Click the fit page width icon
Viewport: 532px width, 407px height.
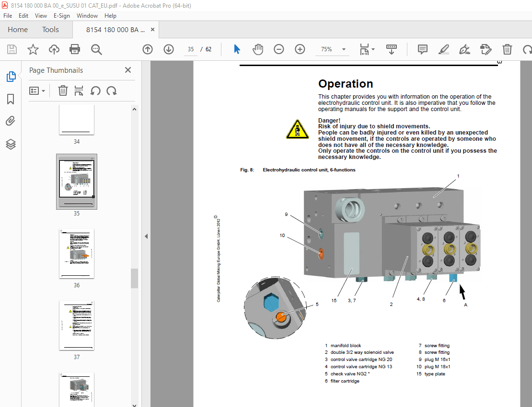click(x=364, y=49)
